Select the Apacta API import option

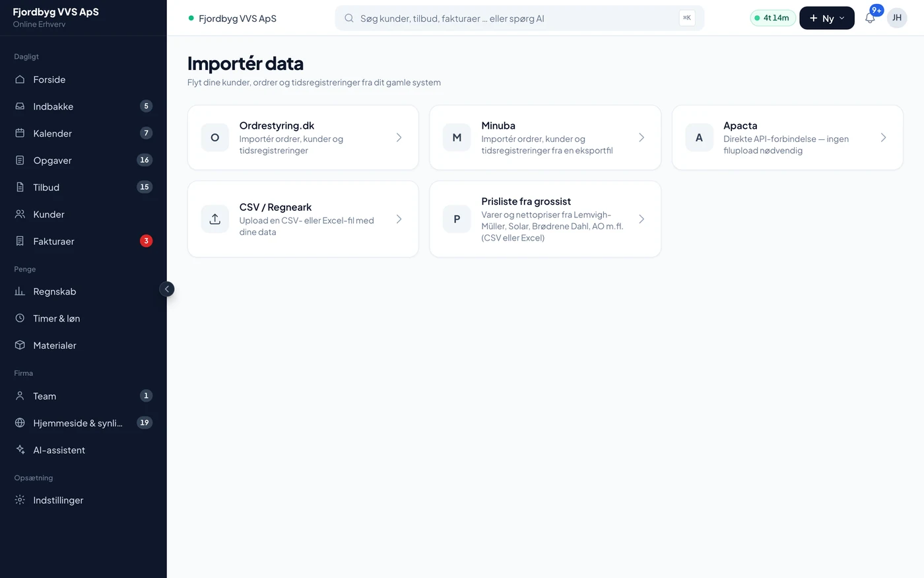(787, 137)
